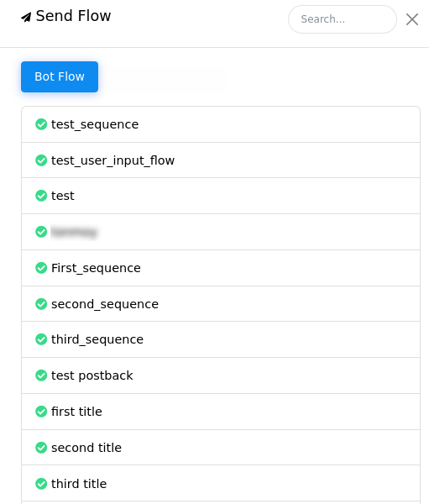
Task: Send the second_sequence flow
Action: click(221, 304)
